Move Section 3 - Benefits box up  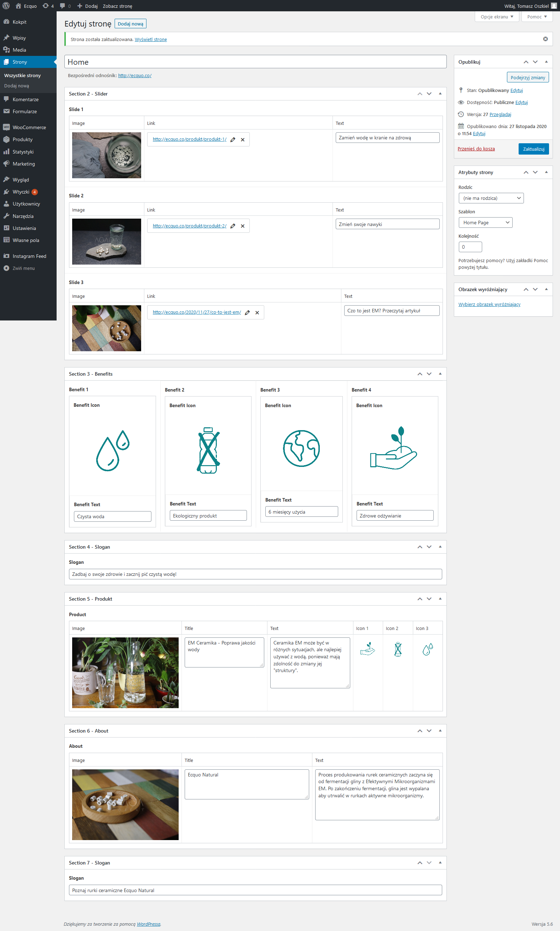point(420,374)
